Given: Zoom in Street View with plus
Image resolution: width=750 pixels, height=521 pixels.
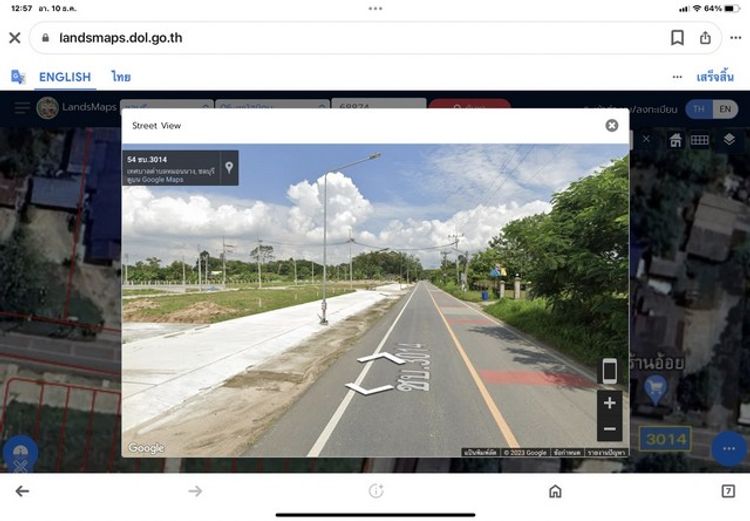Looking at the screenshot, I should [x=609, y=403].
